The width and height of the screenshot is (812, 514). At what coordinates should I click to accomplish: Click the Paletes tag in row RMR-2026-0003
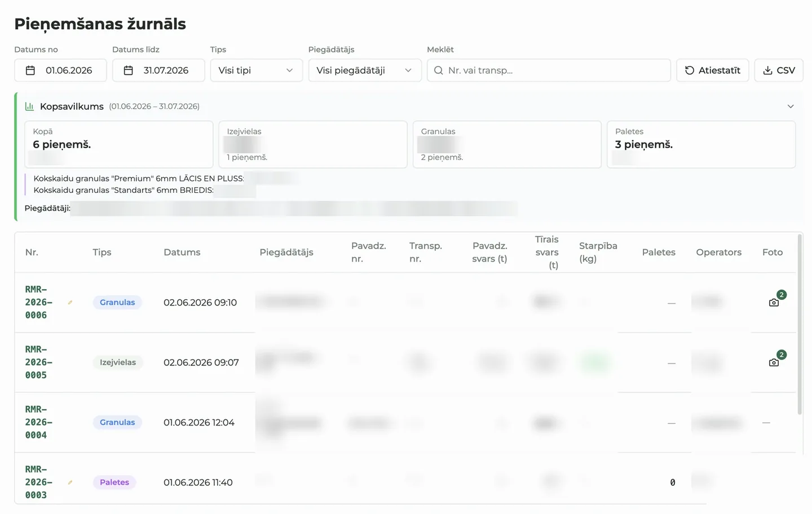point(114,482)
